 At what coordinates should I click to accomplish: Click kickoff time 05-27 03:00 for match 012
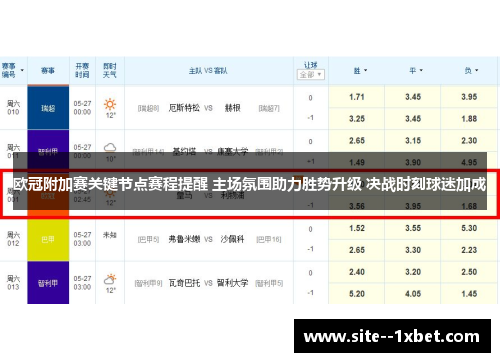coord(82,239)
